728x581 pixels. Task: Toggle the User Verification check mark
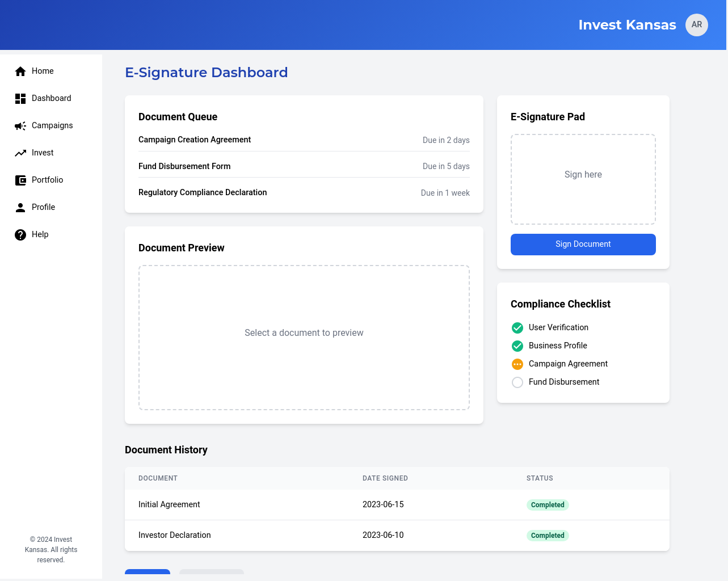[517, 328]
